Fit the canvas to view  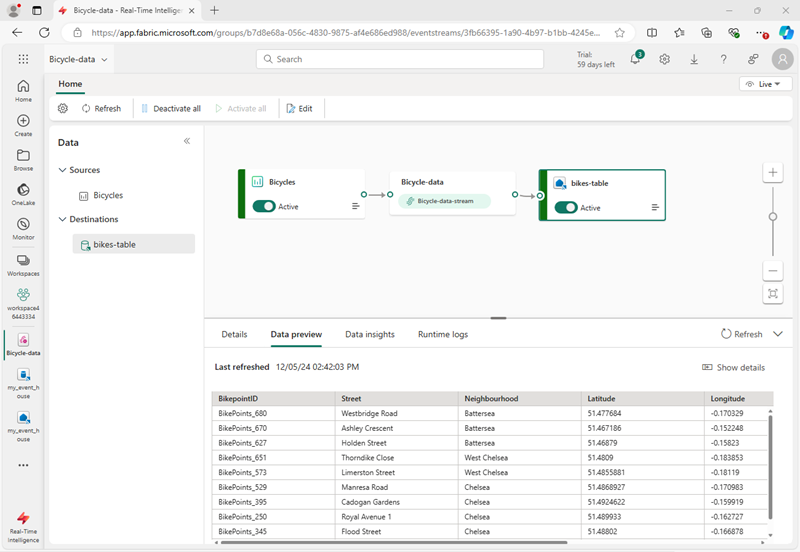click(x=773, y=293)
